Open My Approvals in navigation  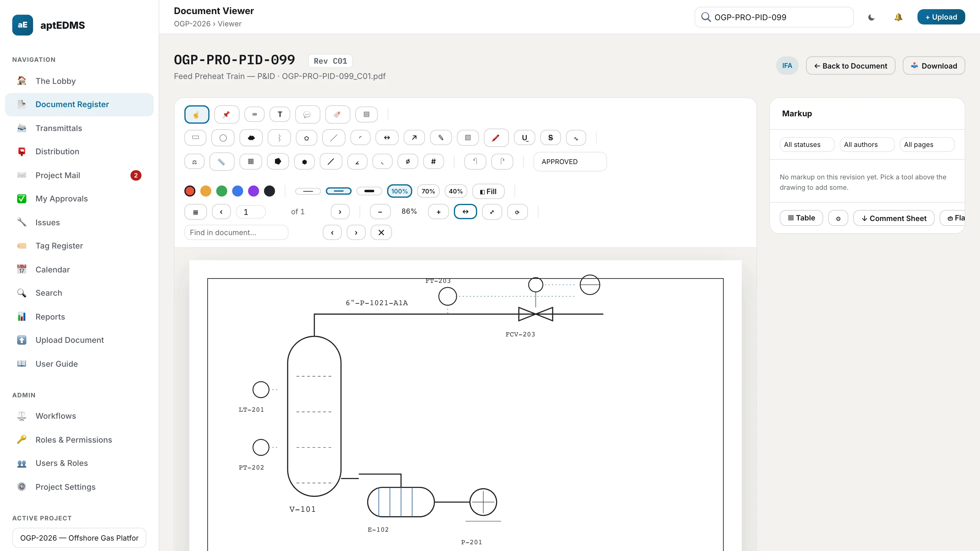79,198
